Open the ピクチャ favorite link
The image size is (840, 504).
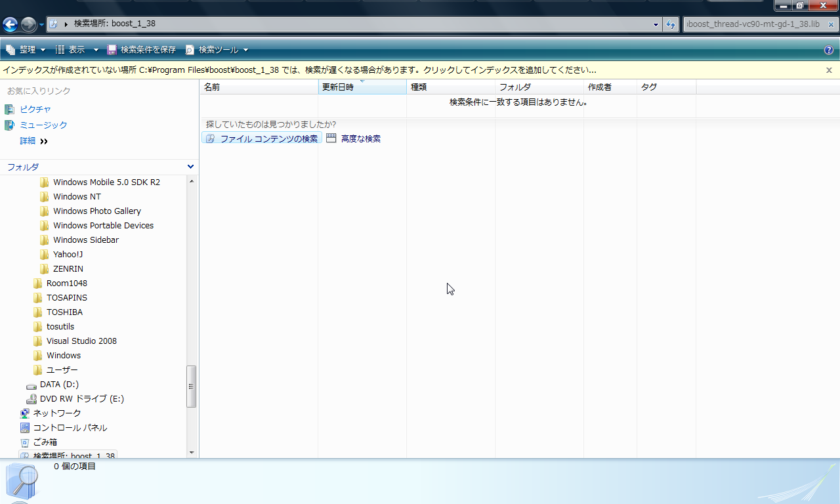click(x=35, y=110)
